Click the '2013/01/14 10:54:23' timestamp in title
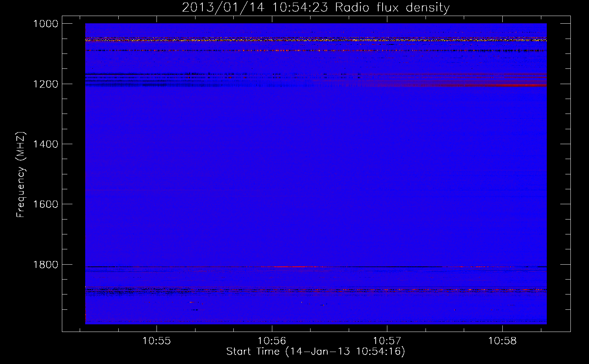 coord(255,8)
